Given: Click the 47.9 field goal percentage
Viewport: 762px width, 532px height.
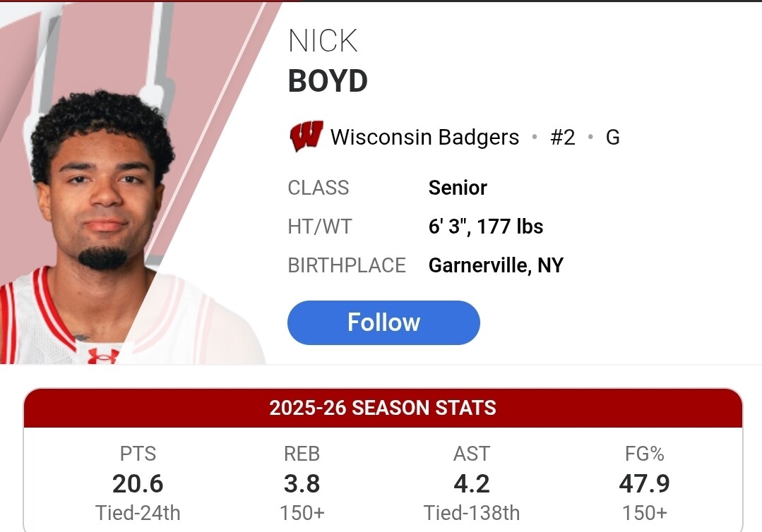Looking at the screenshot, I should coord(643,484).
